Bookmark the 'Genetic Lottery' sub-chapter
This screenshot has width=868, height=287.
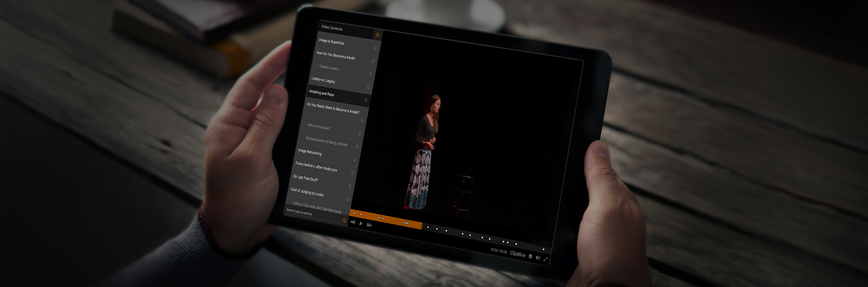click(x=371, y=74)
